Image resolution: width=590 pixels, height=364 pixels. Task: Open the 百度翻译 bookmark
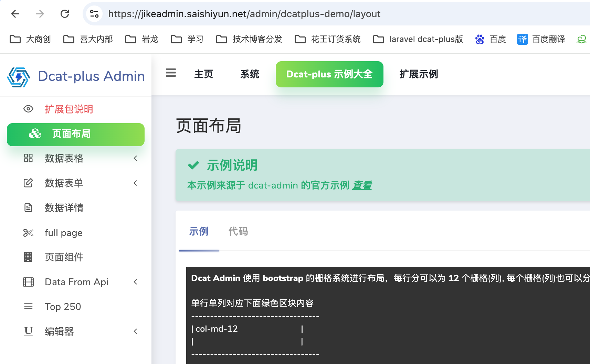[541, 39]
